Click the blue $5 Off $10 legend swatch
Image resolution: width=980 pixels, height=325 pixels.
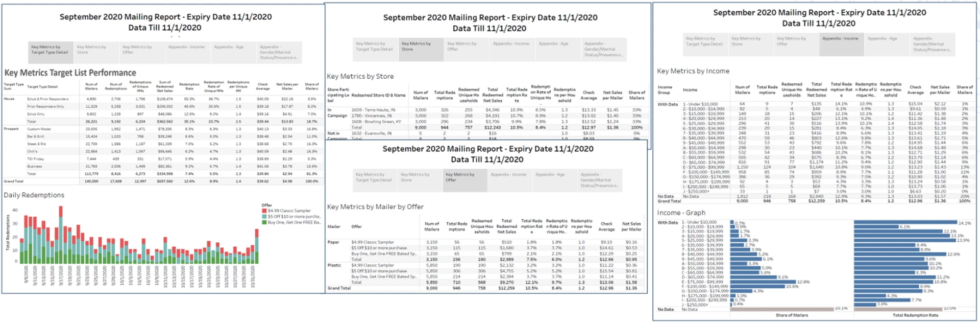264,217
